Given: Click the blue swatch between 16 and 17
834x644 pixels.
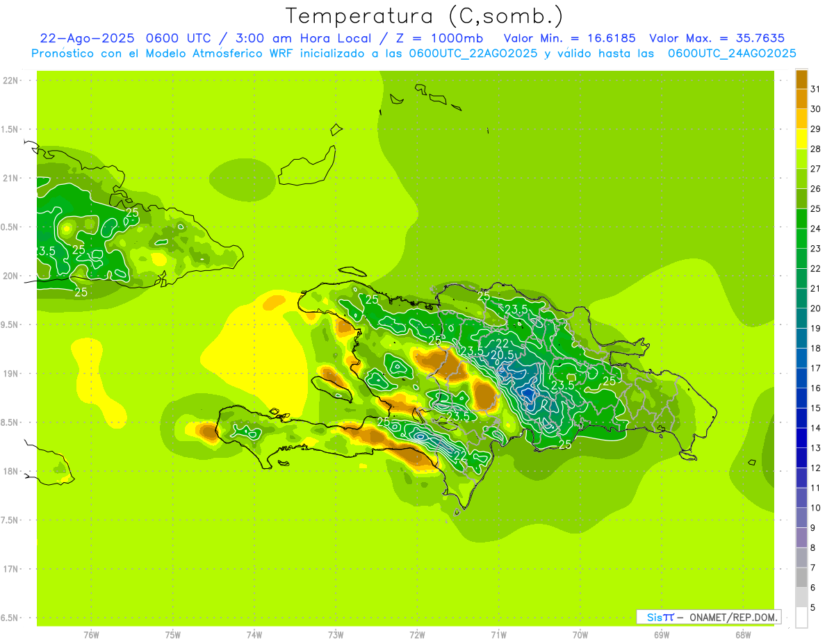Looking at the screenshot, I should pos(801,378).
